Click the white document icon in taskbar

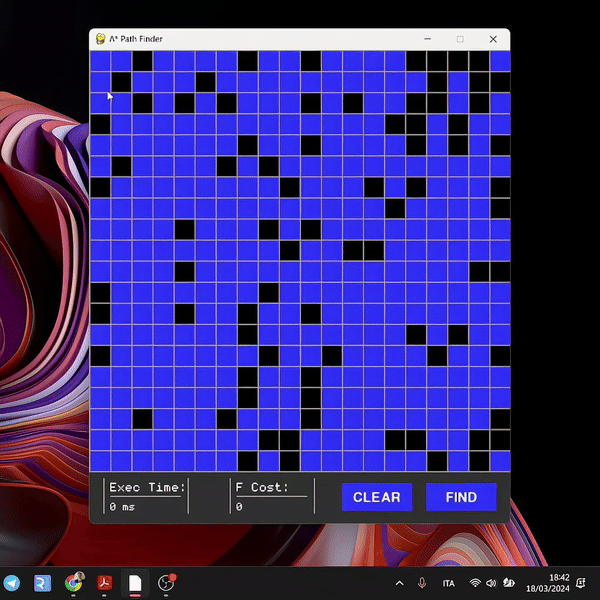tap(134, 583)
